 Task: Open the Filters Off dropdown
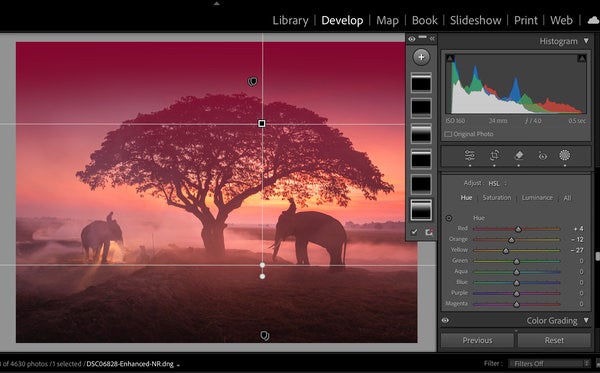click(549, 363)
